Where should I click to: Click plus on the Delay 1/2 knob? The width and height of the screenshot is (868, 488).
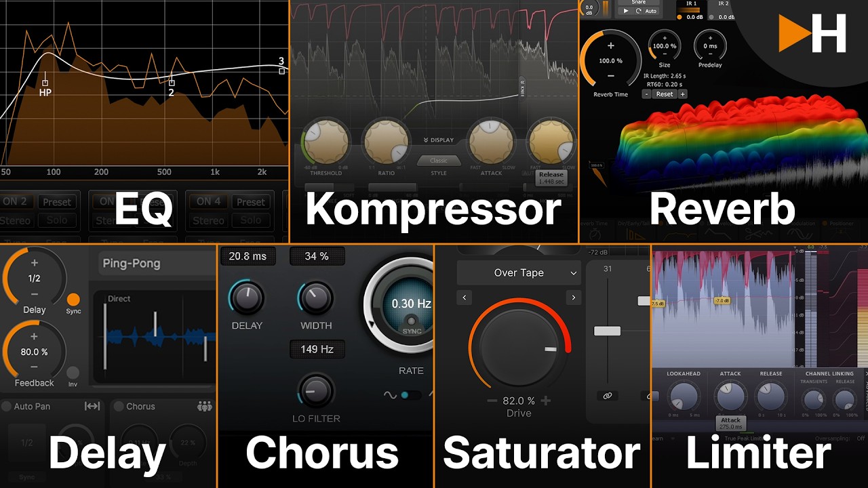(35, 263)
